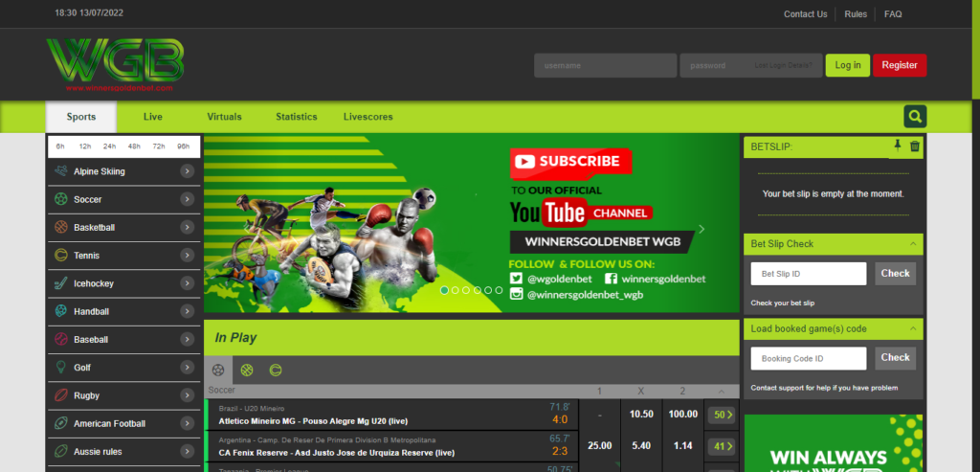Expand Soccer category arrow
Image resolution: width=980 pixels, height=472 pixels.
pyautogui.click(x=187, y=199)
